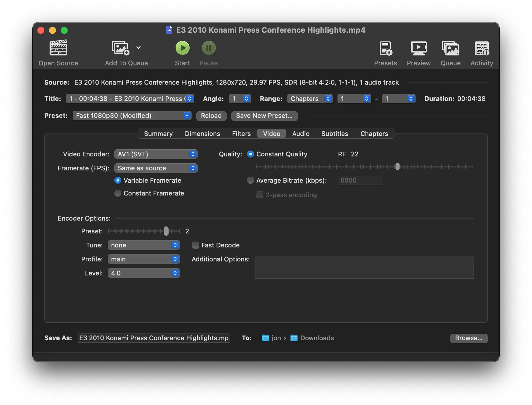Open the Profile dropdown set to main
The height and width of the screenshot is (405, 532).
pyautogui.click(x=143, y=259)
